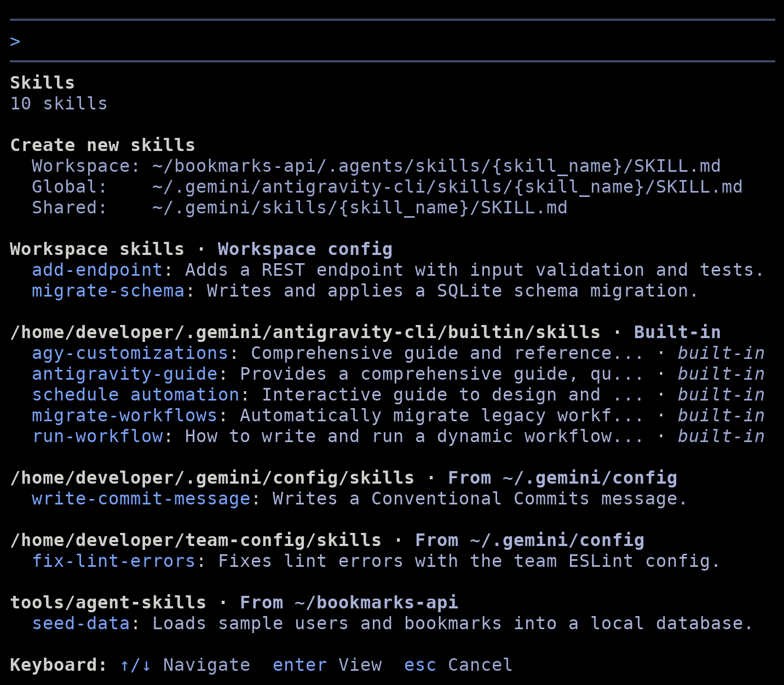Image resolution: width=784 pixels, height=685 pixels.
Task: Click 'From ~/.gemini/config' after team-config/skills heading
Action: (529, 540)
